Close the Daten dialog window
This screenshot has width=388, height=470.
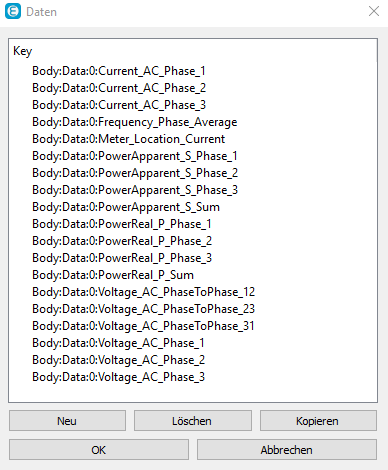tap(374, 11)
